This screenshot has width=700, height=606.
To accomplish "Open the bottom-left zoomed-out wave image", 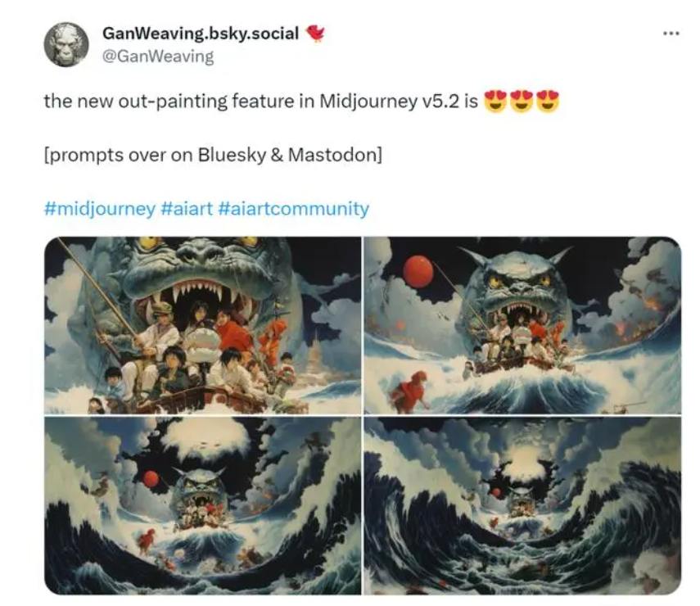I will pyautogui.click(x=203, y=506).
